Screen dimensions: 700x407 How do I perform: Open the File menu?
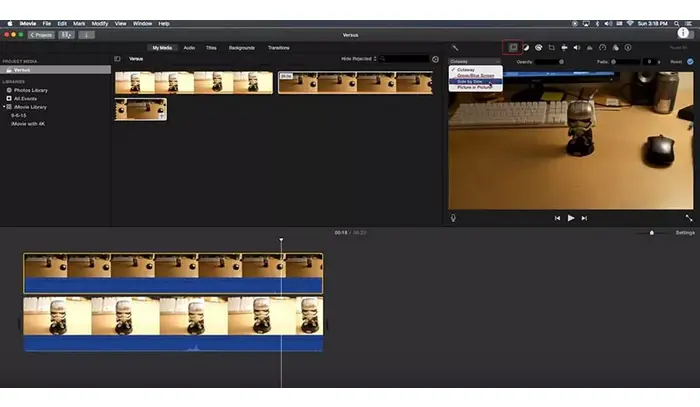point(46,24)
